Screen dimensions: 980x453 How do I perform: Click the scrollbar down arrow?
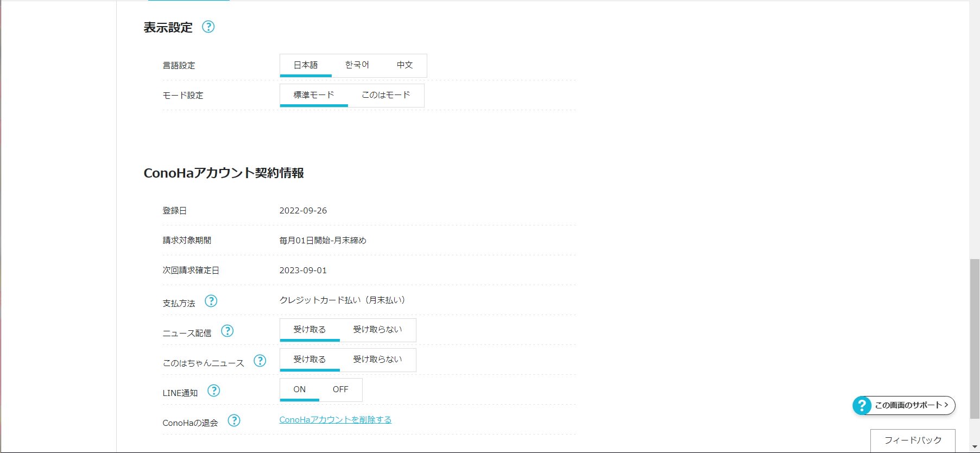pyautogui.click(x=975, y=448)
